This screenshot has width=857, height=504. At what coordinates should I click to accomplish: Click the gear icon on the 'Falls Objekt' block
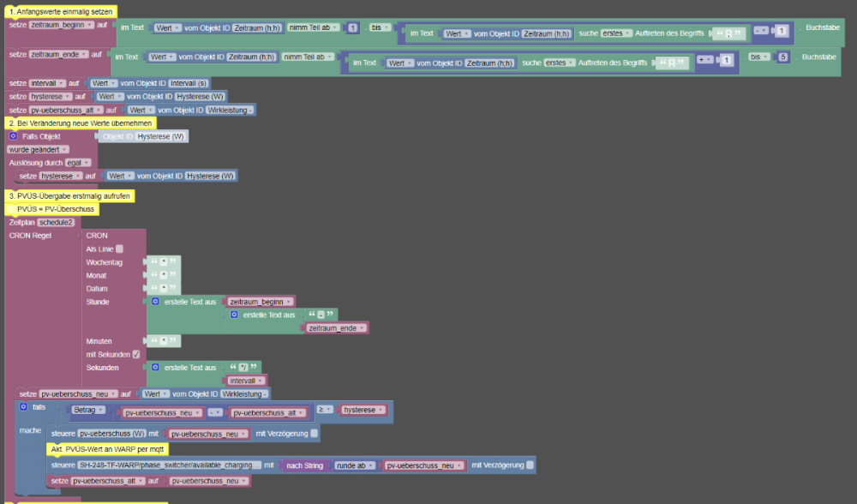point(14,136)
